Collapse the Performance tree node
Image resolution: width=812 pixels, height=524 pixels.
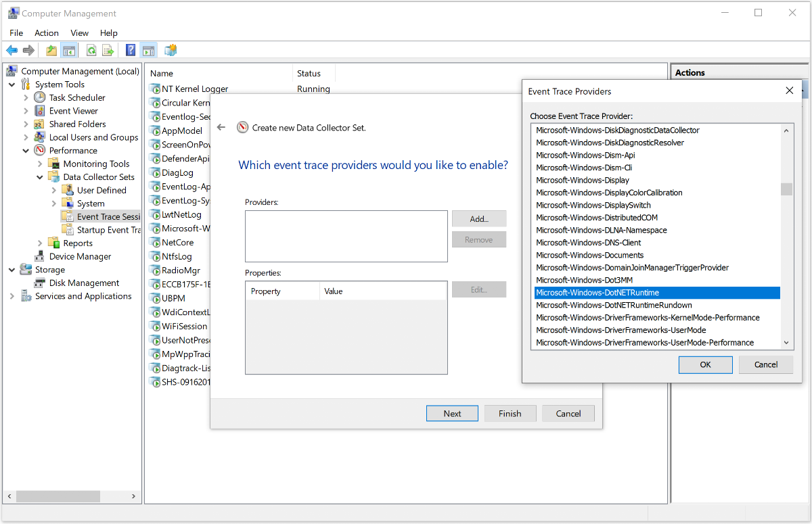[x=26, y=150]
